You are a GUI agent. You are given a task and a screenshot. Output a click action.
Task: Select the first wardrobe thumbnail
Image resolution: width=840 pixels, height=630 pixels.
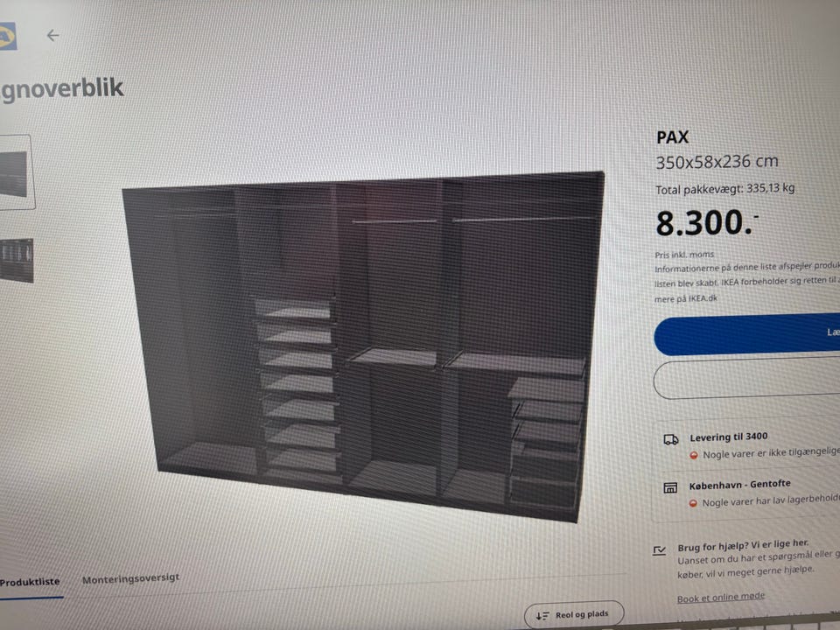coord(16,172)
